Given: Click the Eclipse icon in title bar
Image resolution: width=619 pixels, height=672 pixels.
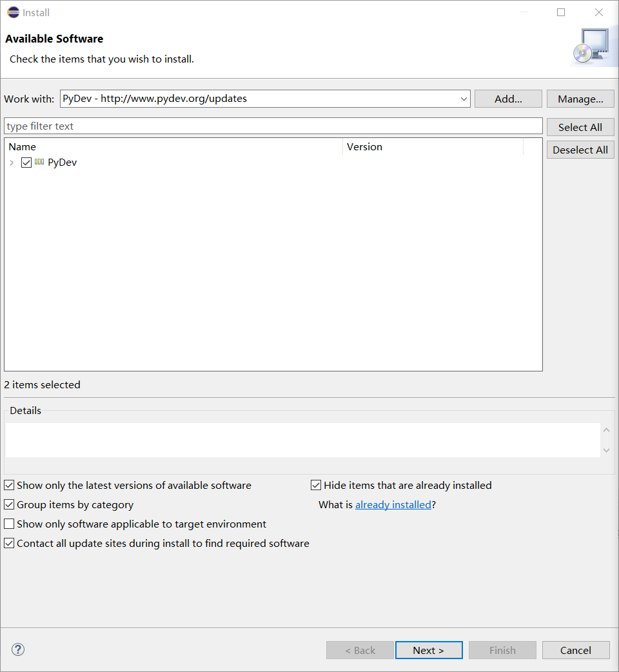Looking at the screenshot, I should coord(14,12).
